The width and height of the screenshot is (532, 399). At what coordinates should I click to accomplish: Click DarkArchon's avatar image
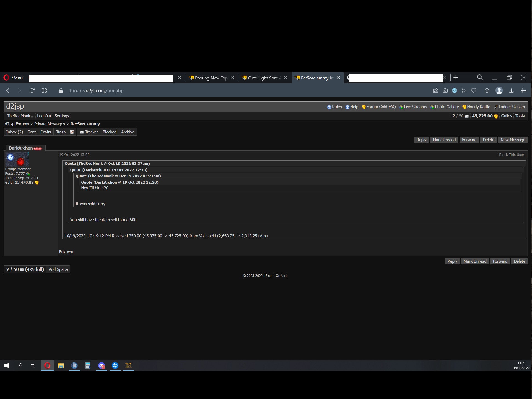[17, 159]
